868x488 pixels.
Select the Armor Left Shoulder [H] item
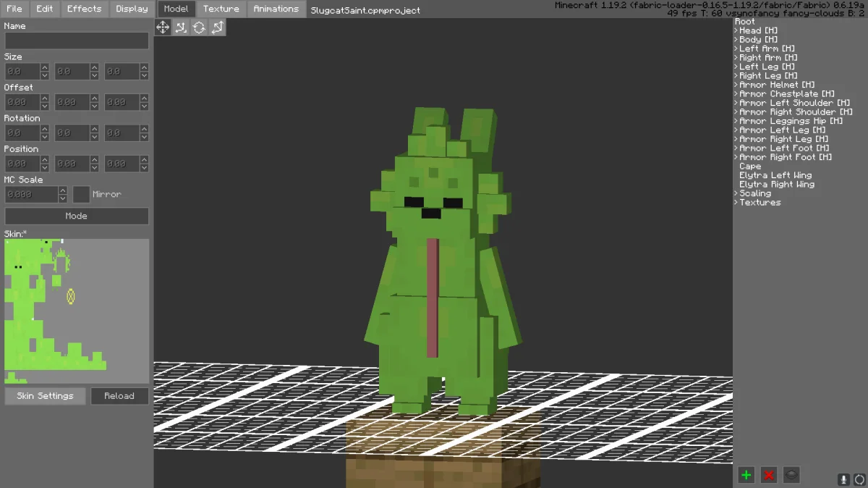tap(794, 103)
